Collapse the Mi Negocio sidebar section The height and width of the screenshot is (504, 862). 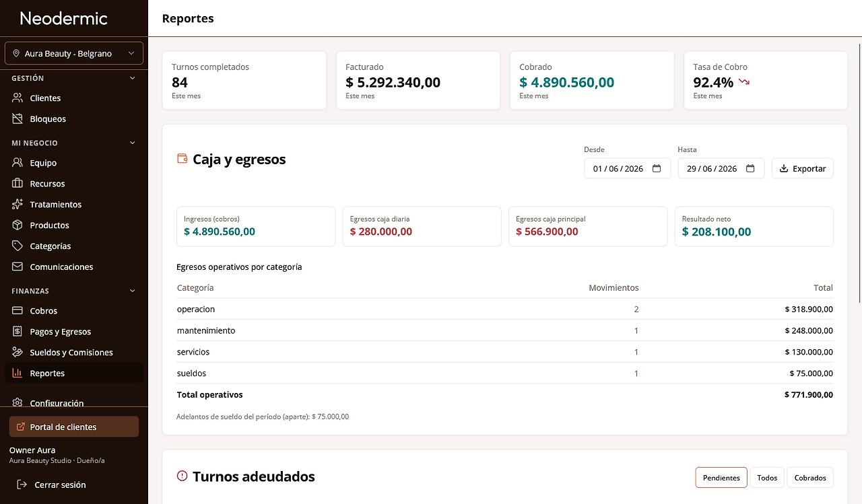[133, 143]
